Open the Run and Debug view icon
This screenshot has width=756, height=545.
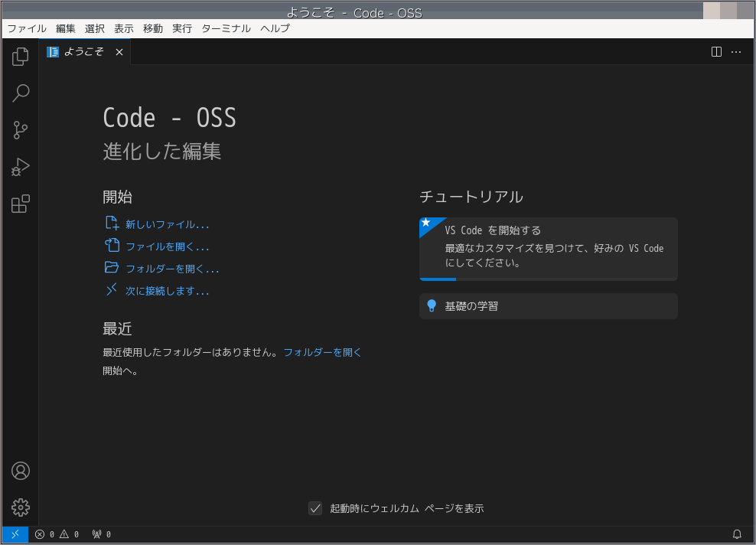click(x=20, y=167)
